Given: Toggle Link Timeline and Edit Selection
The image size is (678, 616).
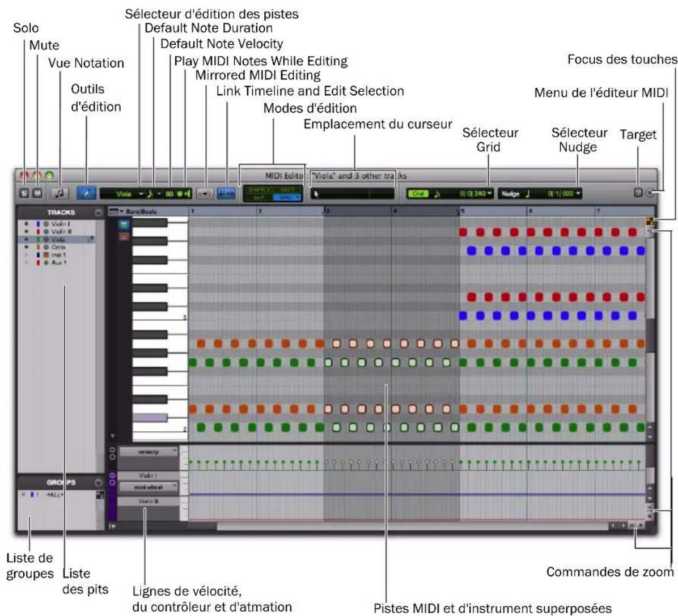Looking at the screenshot, I should point(227,193).
